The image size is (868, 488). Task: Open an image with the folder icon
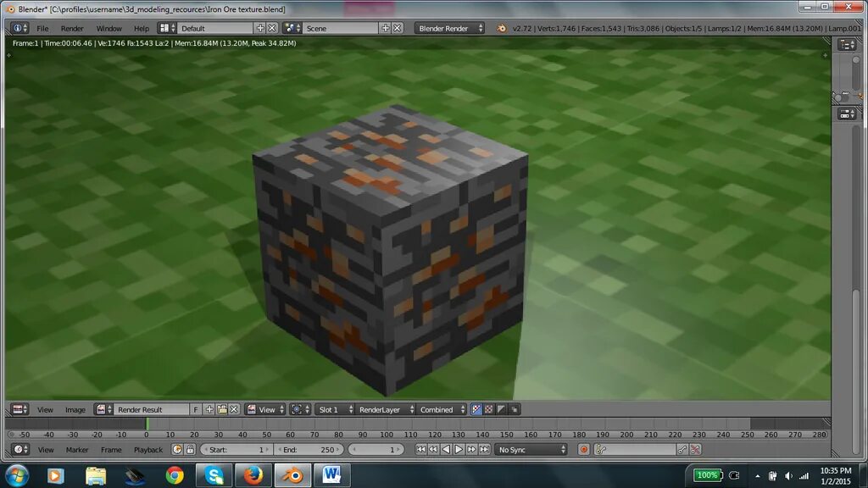pos(222,409)
